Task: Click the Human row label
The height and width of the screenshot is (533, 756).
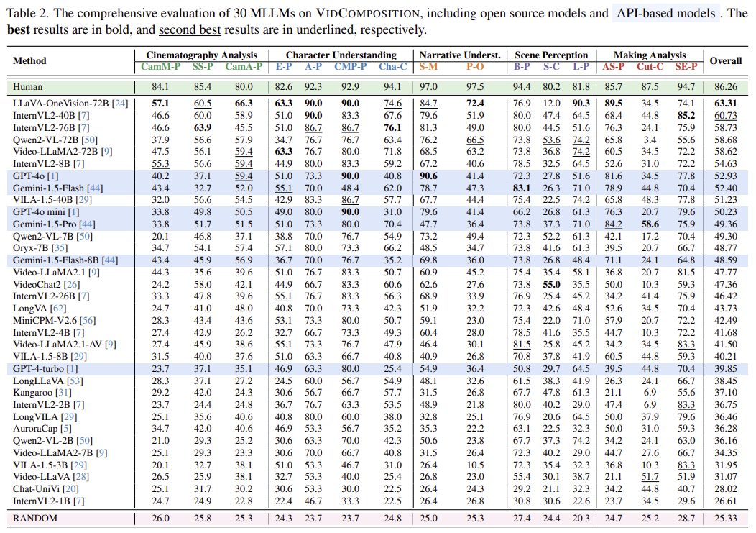Action: click(27, 87)
